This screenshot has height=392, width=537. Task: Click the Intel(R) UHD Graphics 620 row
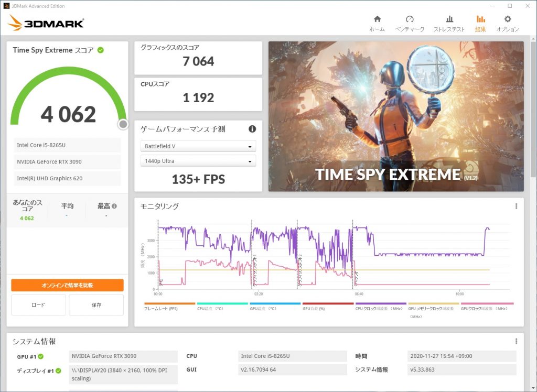click(x=68, y=178)
